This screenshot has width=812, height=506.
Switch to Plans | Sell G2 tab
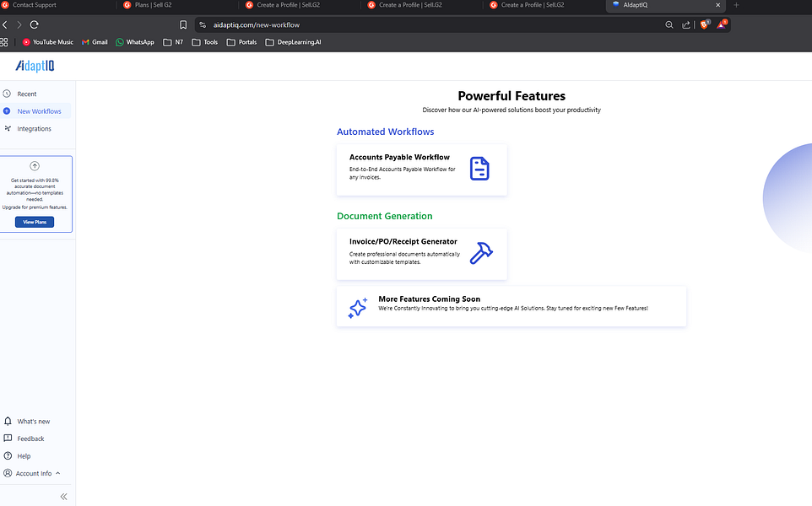153,5
